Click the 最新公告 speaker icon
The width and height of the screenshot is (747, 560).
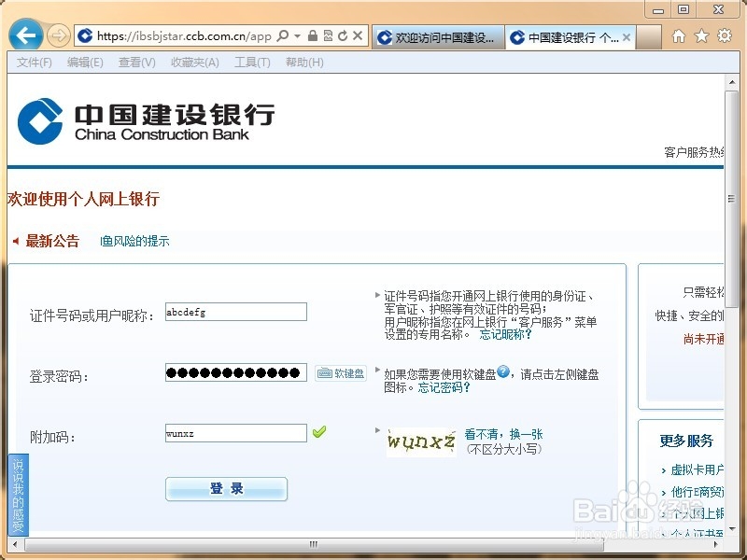point(16,242)
